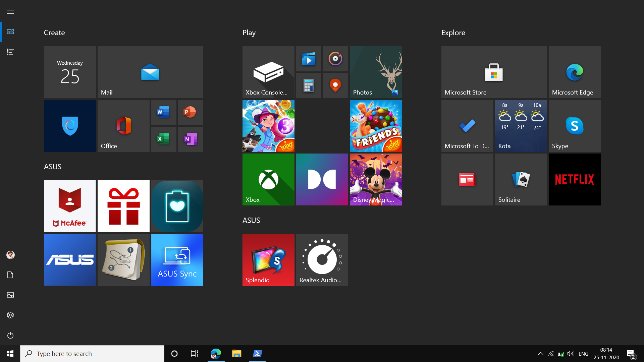Open the ASUS e-manual notepad tile
The width and height of the screenshot is (644, 362).
tap(123, 260)
